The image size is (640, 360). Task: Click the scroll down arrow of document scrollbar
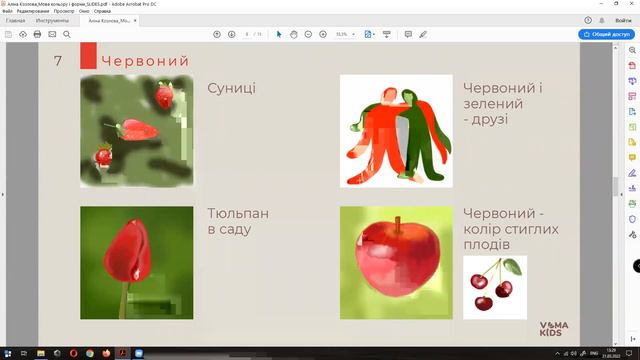tap(616, 343)
